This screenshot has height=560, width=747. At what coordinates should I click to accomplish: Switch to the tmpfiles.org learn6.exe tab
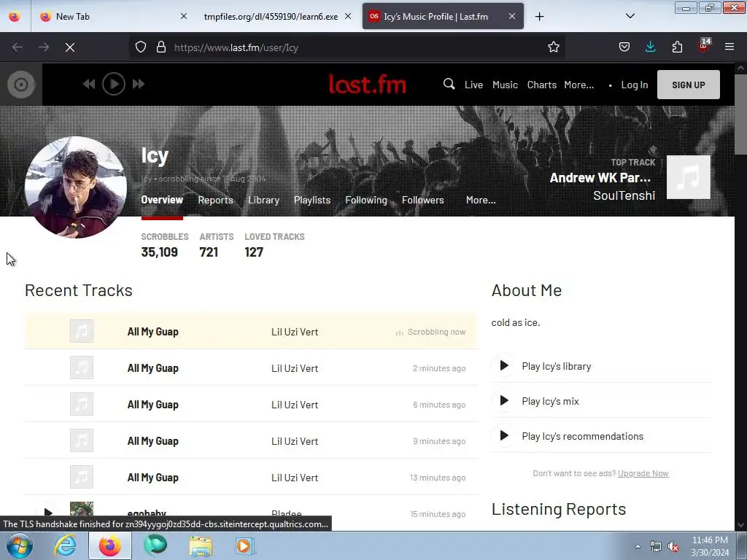pos(271,17)
